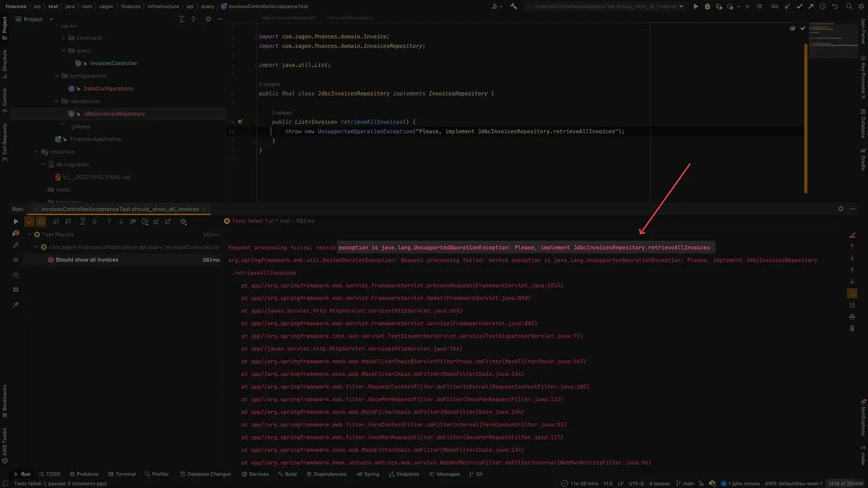The image size is (868, 488).
Task: Export test results icon
Action: (168, 221)
